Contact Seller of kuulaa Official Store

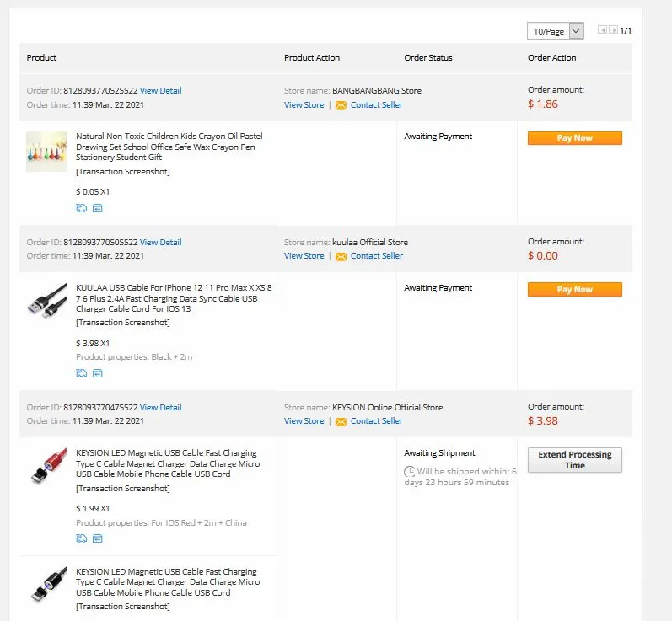(x=377, y=256)
